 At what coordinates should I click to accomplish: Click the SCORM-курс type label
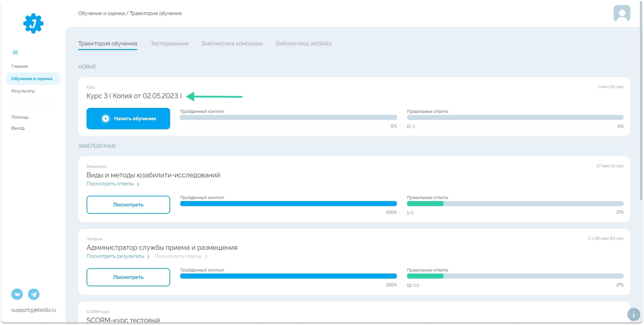pyautogui.click(x=98, y=311)
